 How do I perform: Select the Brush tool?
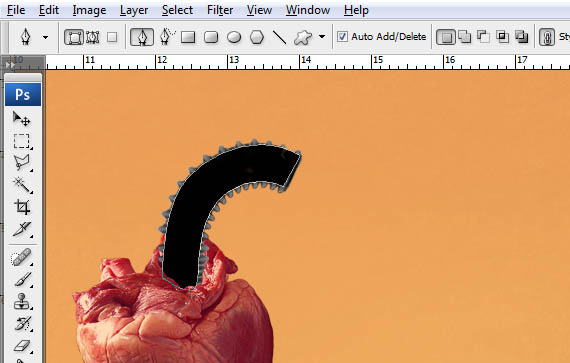(22, 279)
